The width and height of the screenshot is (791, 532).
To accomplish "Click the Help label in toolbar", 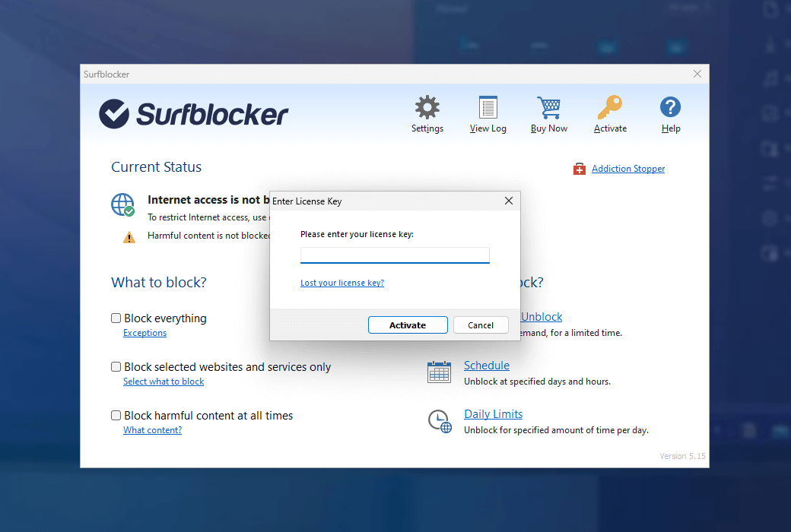I will pyautogui.click(x=670, y=128).
